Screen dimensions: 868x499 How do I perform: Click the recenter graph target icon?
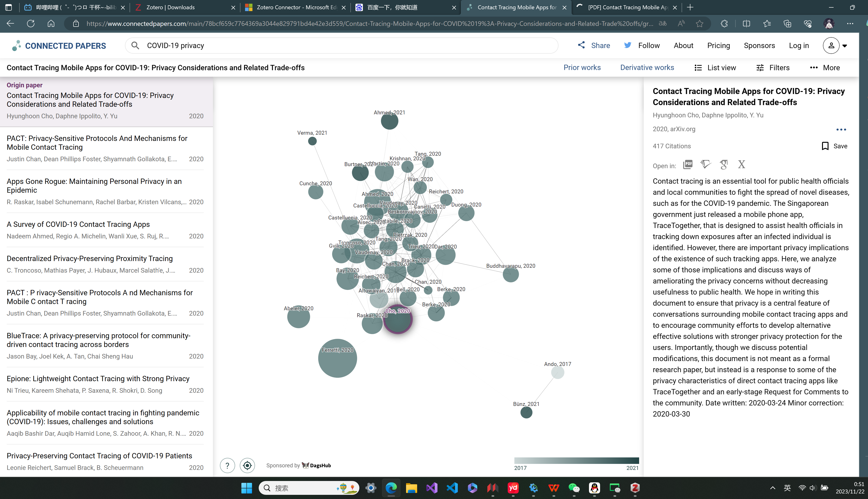point(247,466)
